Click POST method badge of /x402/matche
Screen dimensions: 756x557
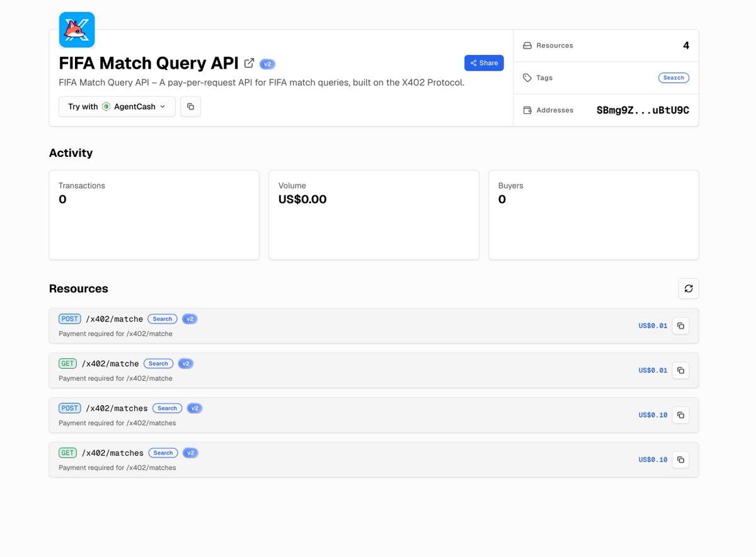click(x=70, y=319)
